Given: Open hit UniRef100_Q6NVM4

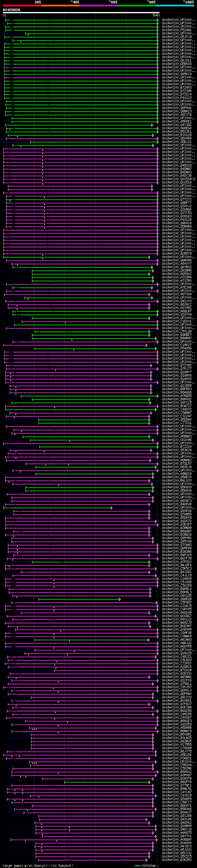Looking at the screenshot, I should [x=177, y=260].
